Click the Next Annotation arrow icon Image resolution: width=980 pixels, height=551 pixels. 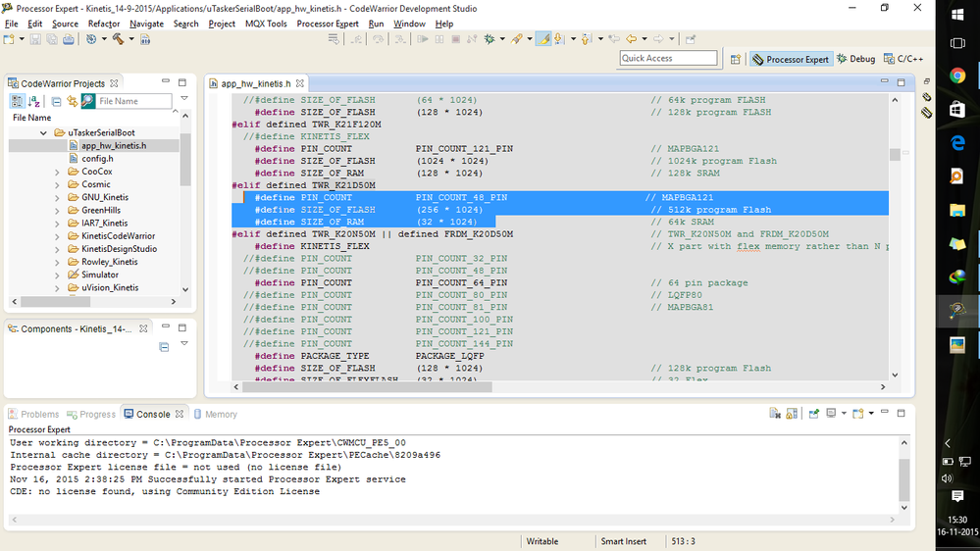[559, 39]
